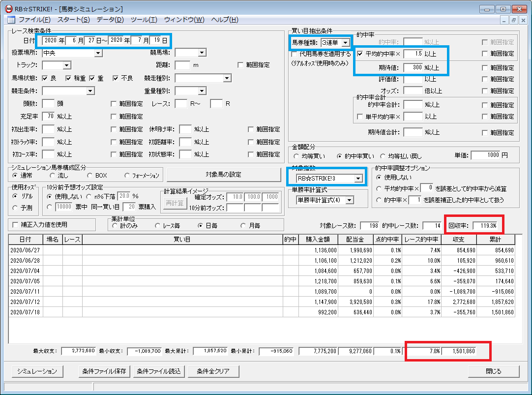Open the 競走種別 dropdown
Screen dimensions: 532x395
pyautogui.click(x=227, y=78)
